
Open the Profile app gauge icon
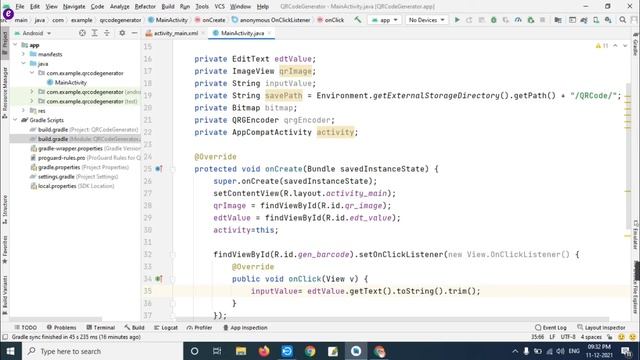[x=518, y=20]
